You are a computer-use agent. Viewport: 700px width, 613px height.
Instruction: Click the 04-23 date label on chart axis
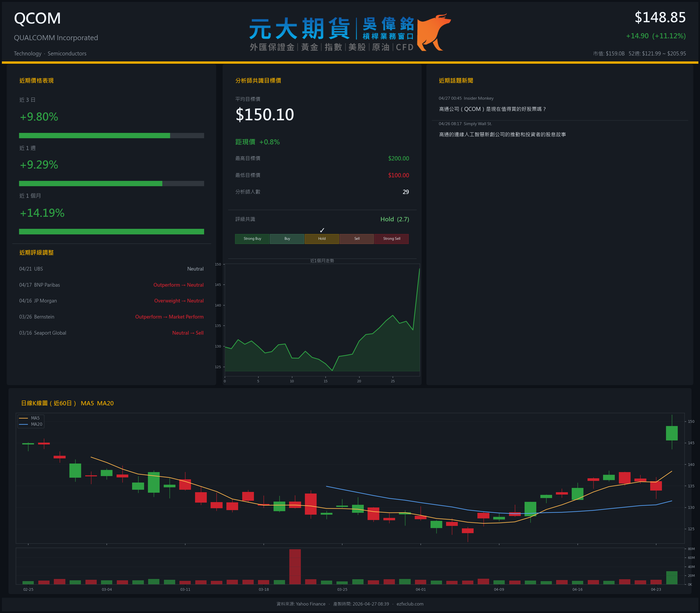point(656,589)
